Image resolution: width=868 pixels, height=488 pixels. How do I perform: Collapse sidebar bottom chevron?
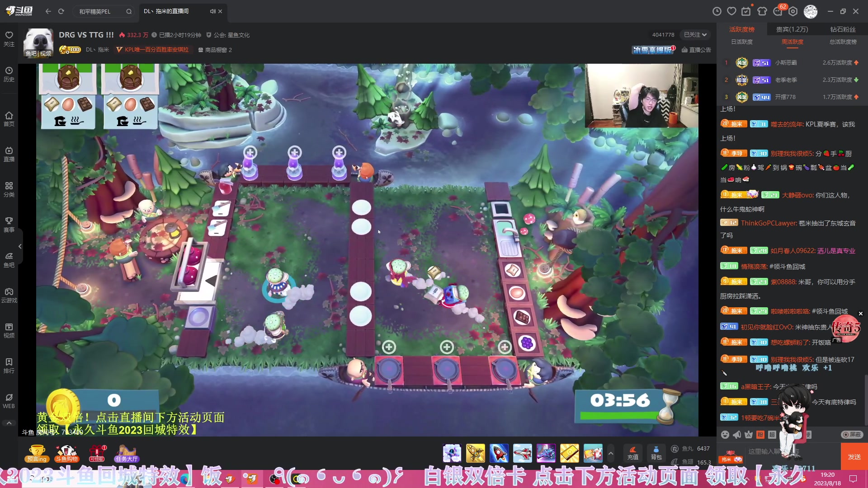point(9,423)
